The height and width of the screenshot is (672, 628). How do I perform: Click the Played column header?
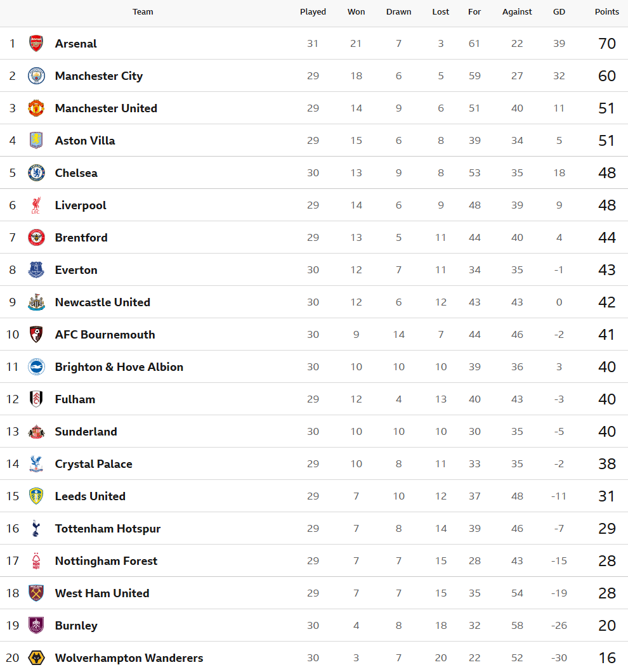click(313, 12)
